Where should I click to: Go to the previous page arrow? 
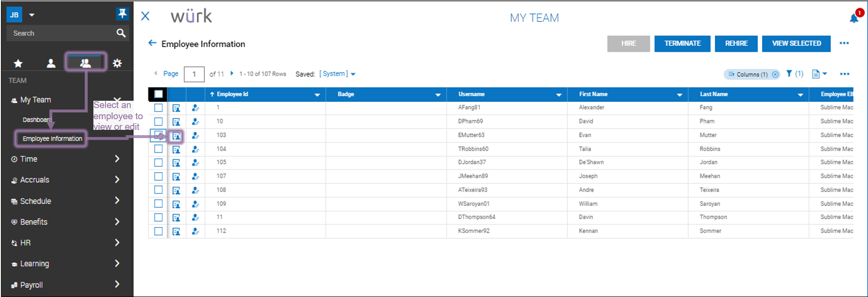point(155,73)
